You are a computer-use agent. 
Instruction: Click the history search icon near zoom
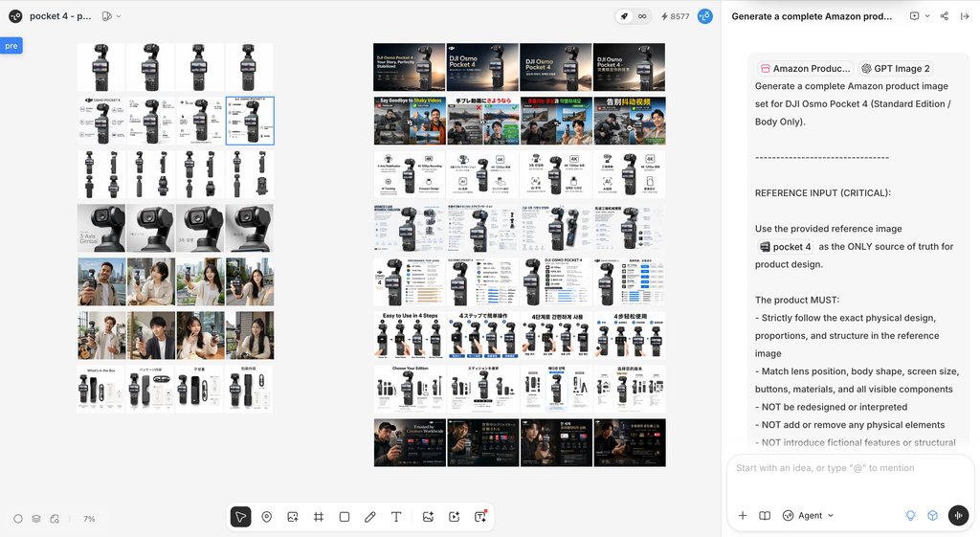tap(55, 519)
